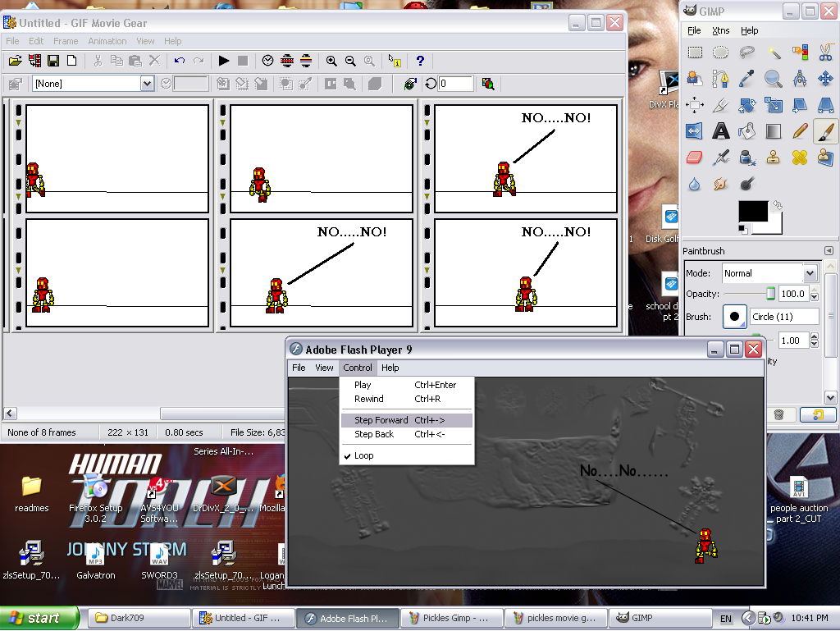
Task: Select the Scissors select tool in GIMP
Action: pyautogui.click(x=826, y=53)
